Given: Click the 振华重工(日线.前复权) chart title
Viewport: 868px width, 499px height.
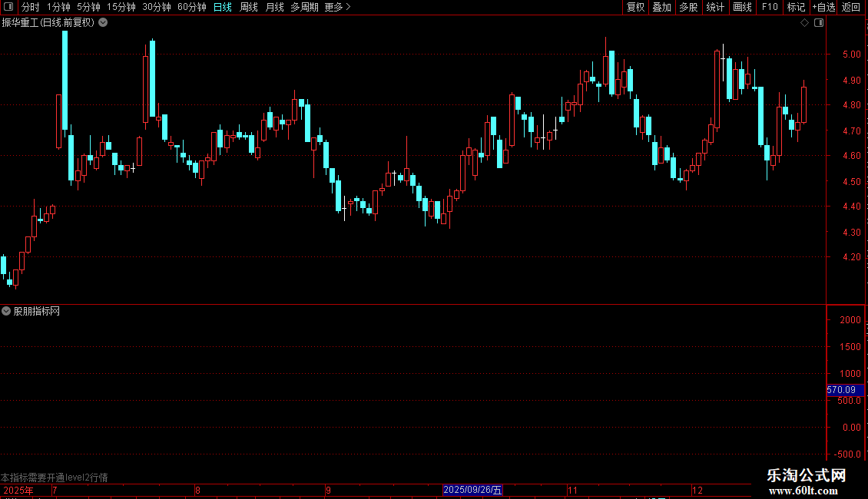Looking at the screenshot, I should (48, 23).
